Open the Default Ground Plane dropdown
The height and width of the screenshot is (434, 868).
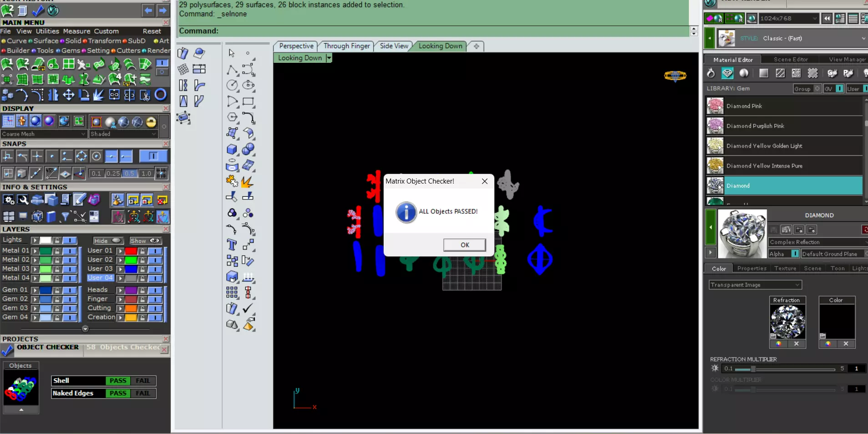pyautogui.click(x=834, y=254)
